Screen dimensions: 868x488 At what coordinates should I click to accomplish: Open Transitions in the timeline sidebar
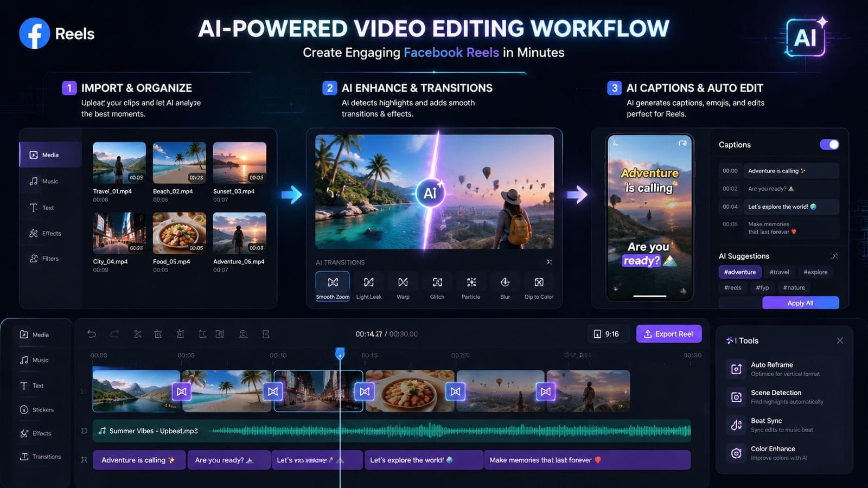(41, 457)
